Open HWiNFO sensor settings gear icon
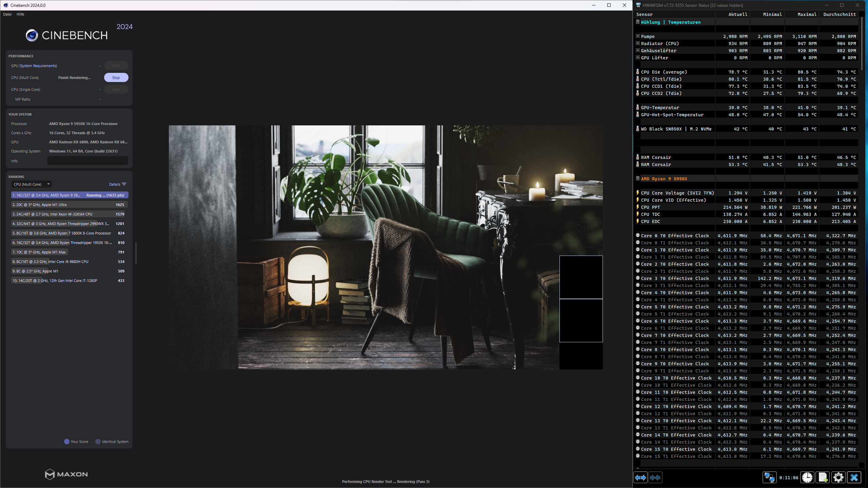 (x=839, y=477)
